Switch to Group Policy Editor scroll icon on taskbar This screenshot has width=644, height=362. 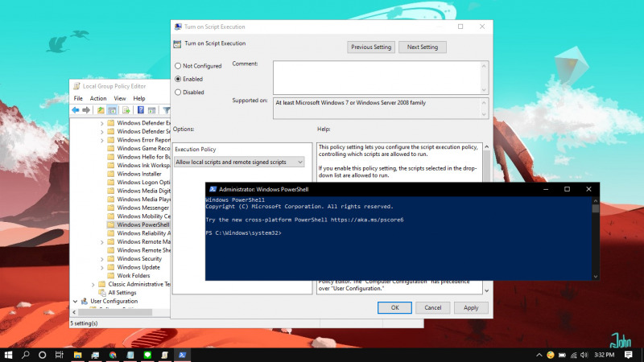click(165, 355)
